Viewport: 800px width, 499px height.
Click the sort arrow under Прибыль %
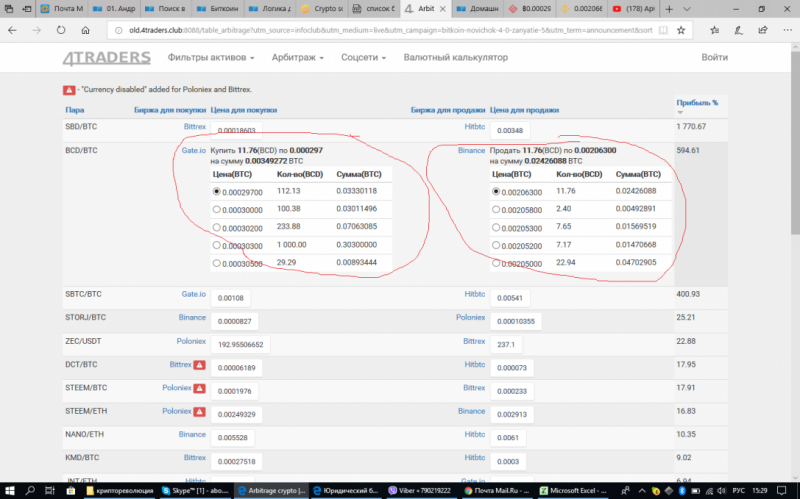pyautogui.click(x=680, y=112)
